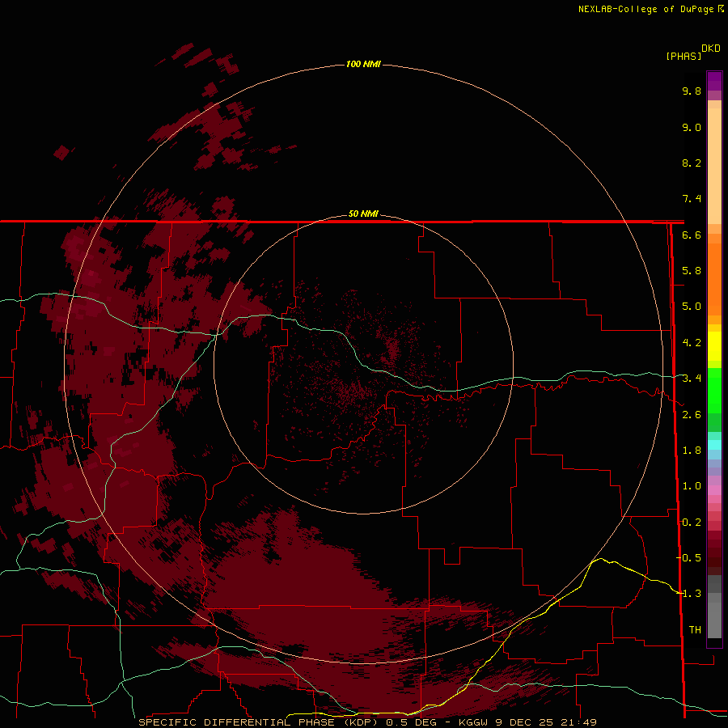Click the 5.0 scale value
Screen dimensions: 728x728
coord(692,307)
